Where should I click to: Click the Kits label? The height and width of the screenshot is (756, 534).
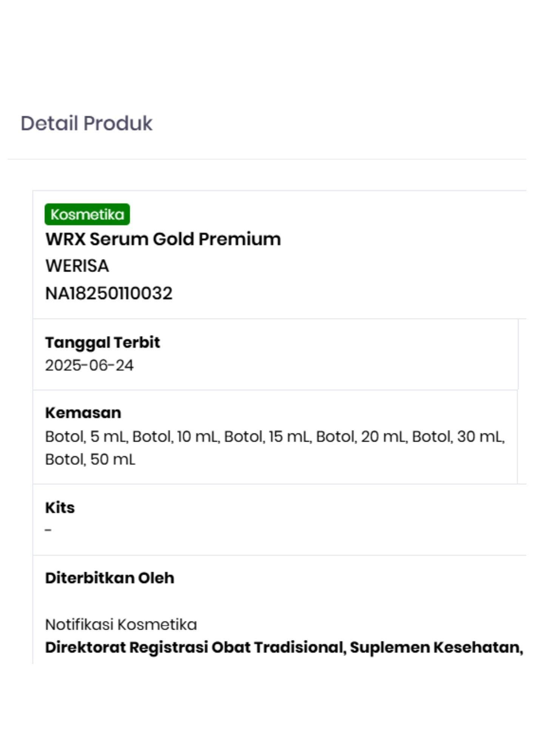point(60,508)
